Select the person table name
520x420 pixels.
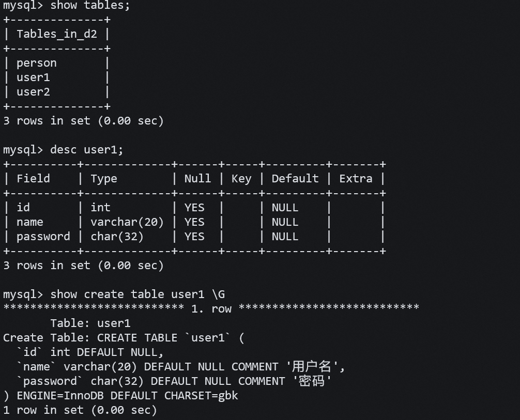(36, 63)
